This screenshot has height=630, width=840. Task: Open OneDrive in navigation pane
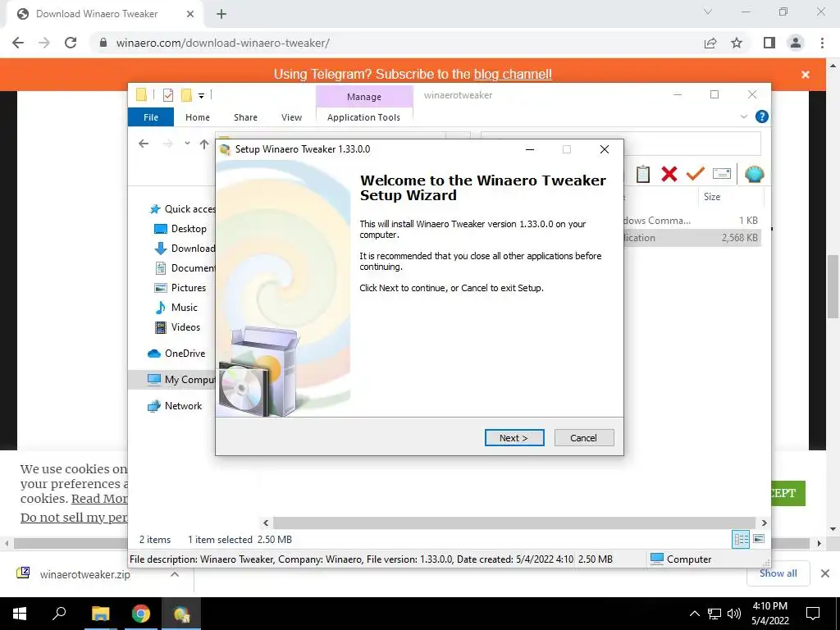coord(176,354)
